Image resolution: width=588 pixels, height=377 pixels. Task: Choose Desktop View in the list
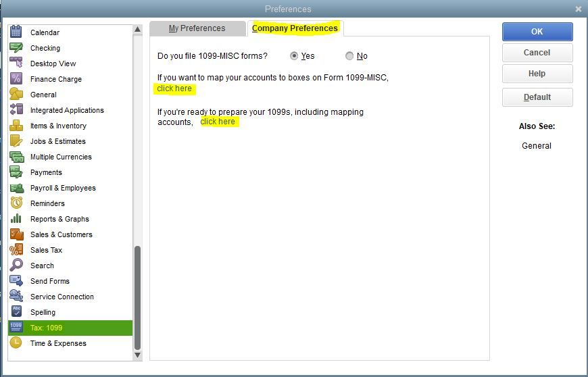point(70,64)
